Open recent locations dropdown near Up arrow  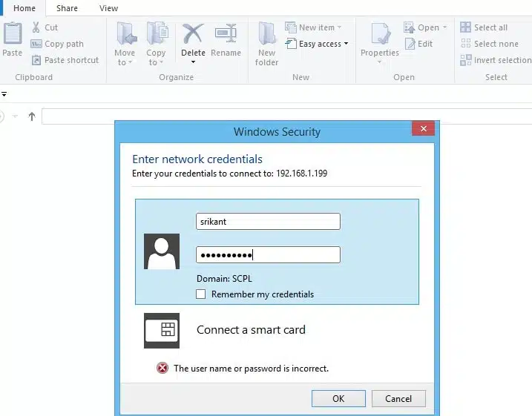point(15,116)
